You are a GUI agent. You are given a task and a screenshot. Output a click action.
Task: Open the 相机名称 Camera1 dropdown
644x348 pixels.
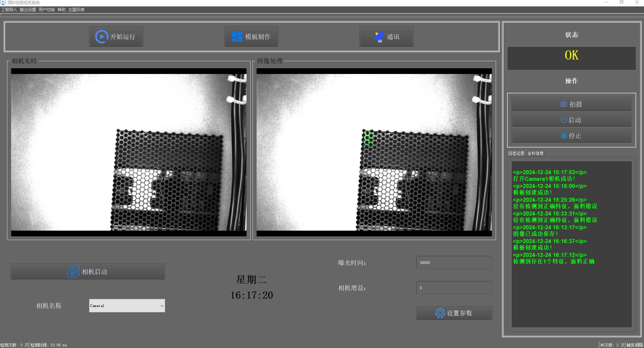coord(127,306)
